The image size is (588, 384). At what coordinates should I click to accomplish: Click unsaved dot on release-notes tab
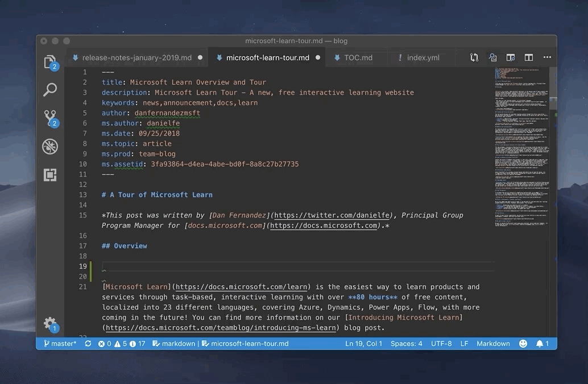200,58
